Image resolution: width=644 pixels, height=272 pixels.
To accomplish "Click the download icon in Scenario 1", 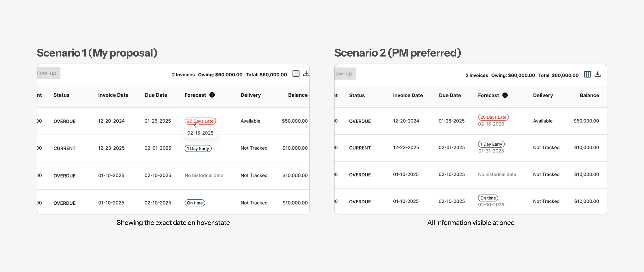I will pyautogui.click(x=306, y=73).
